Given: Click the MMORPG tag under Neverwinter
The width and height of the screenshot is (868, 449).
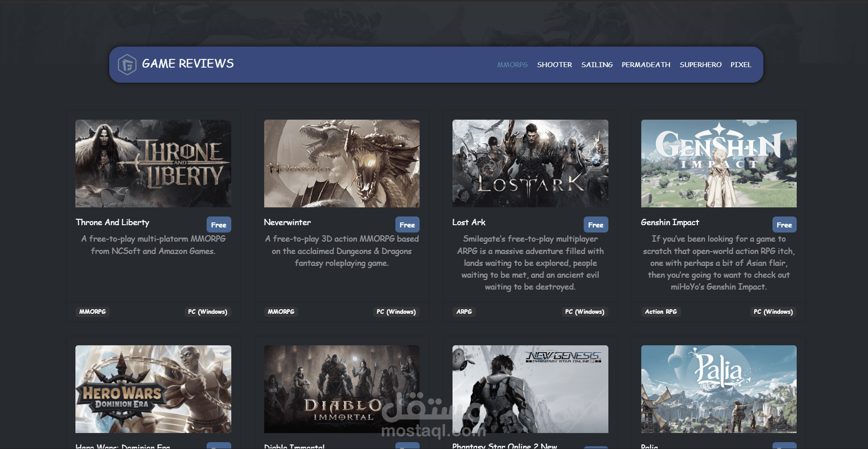Looking at the screenshot, I should [281, 312].
